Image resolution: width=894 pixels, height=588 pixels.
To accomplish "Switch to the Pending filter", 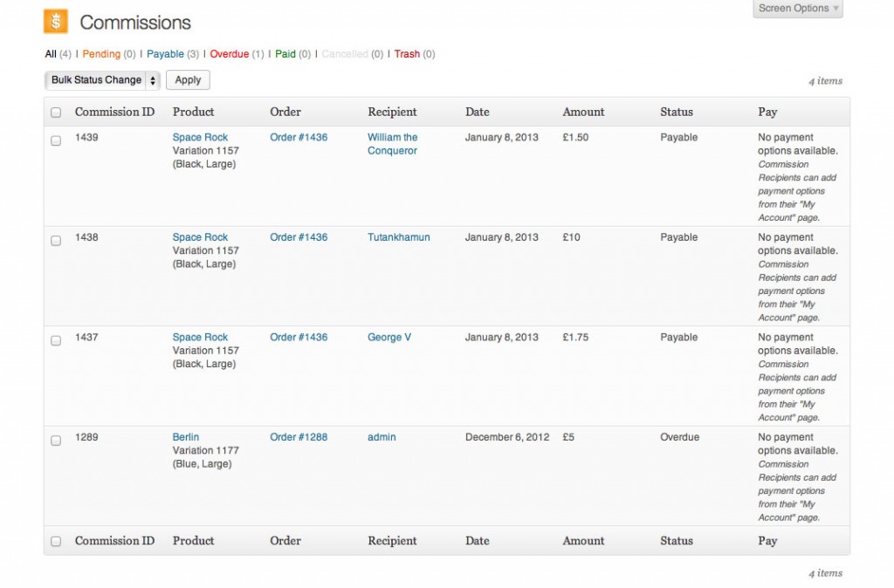I will click(x=101, y=54).
